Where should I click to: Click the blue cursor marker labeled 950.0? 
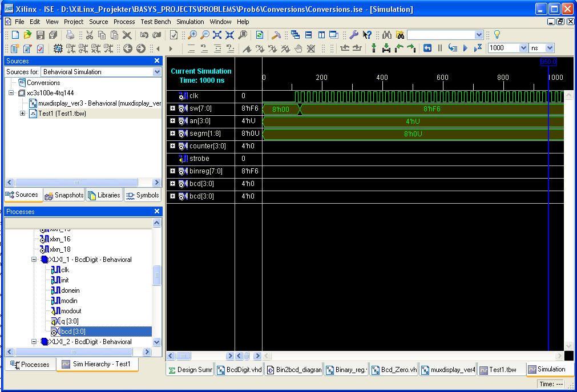click(x=548, y=62)
